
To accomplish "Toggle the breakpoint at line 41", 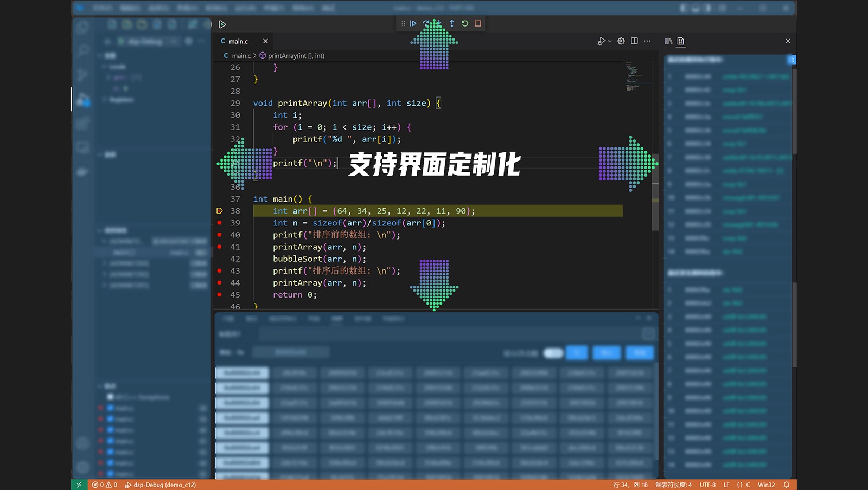I will (x=219, y=247).
